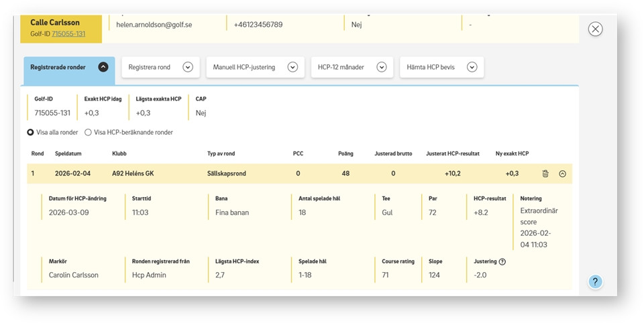Collapse the 'Registrerade ronder' tab

tap(103, 67)
